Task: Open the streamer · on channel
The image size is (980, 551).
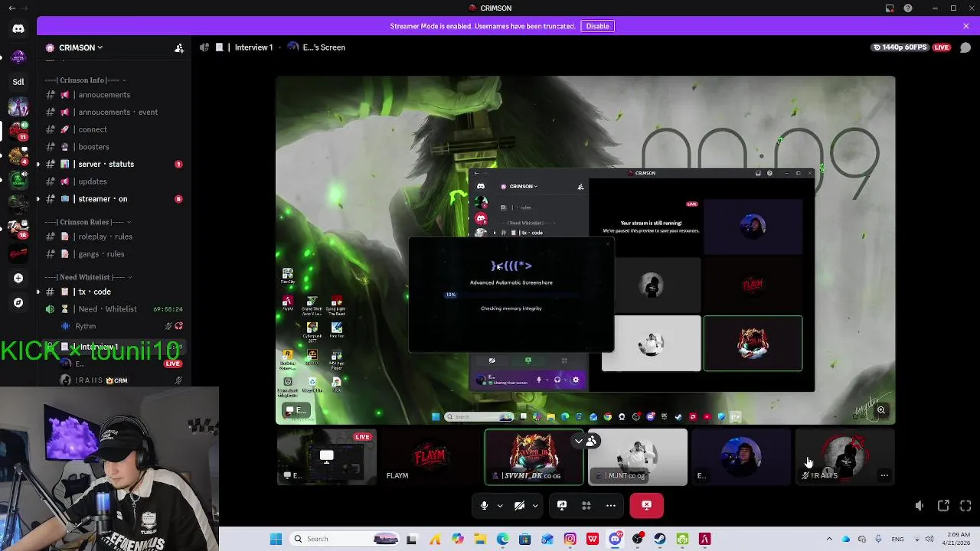Action: 113,199
